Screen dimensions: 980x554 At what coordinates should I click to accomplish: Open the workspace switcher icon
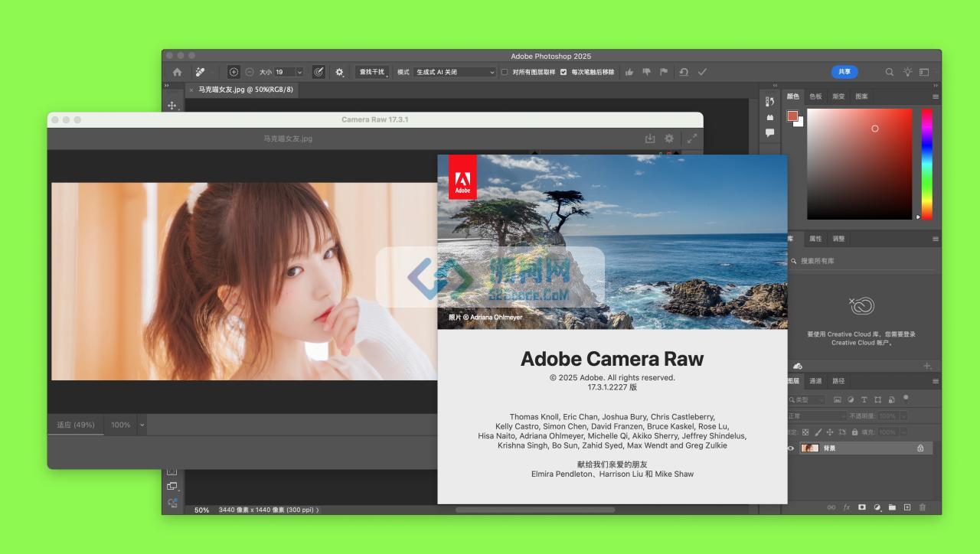point(924,72)
